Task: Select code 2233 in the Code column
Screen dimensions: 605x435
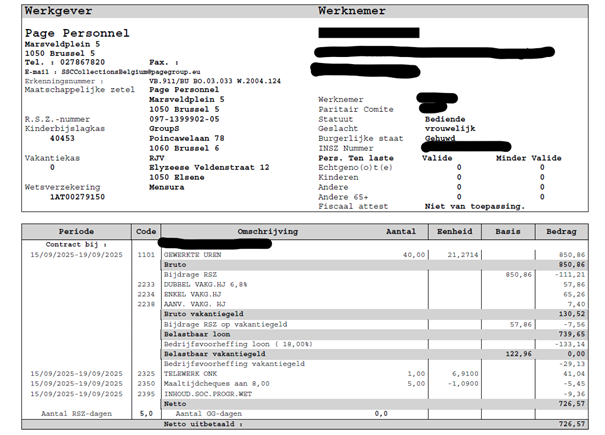Action: 146,284
